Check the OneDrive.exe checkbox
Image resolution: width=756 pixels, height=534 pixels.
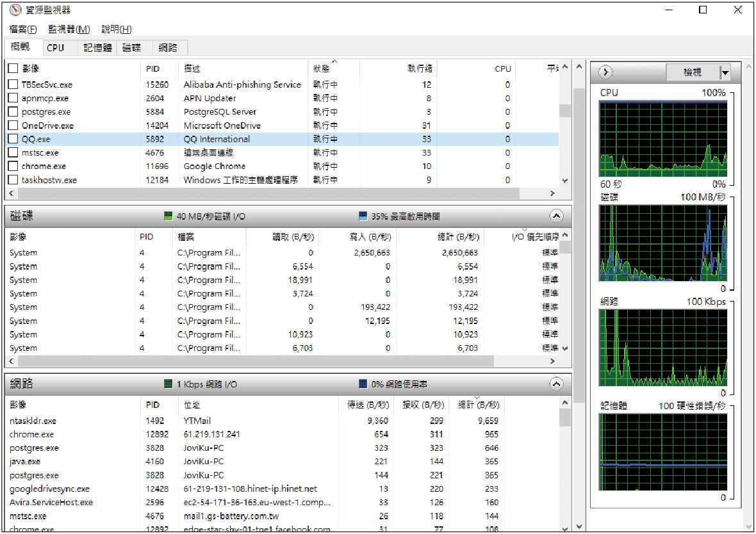pos(13,125)
